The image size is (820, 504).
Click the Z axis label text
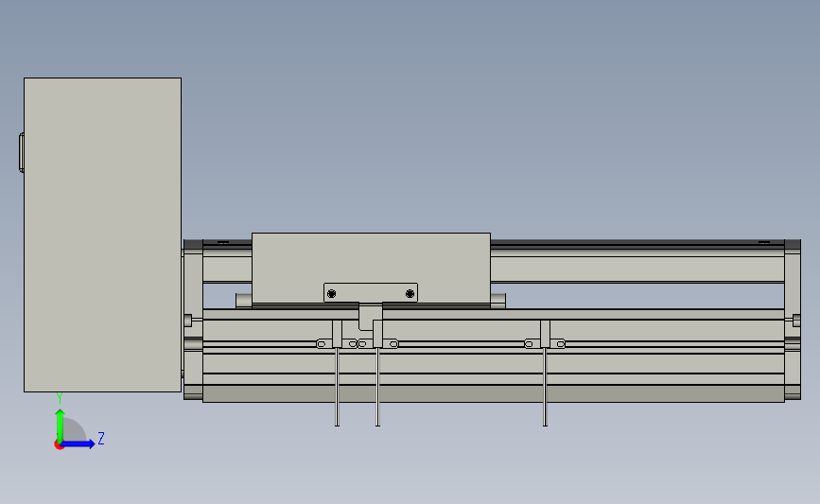101,438
